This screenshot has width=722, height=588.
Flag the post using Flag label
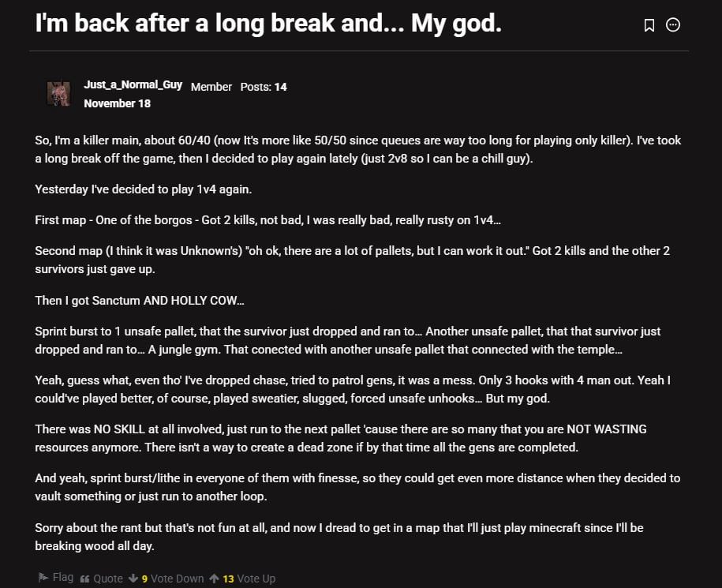[62, 577]
